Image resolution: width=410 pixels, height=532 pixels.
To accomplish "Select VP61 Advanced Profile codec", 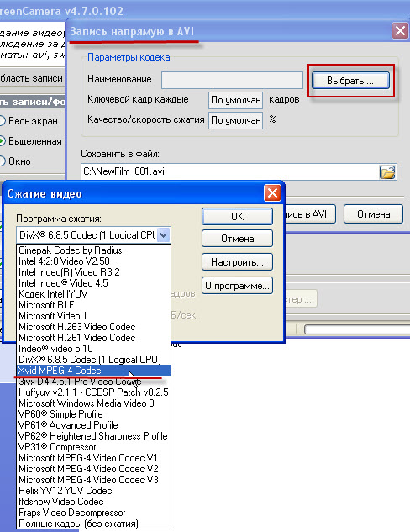I will pos(93,424).
